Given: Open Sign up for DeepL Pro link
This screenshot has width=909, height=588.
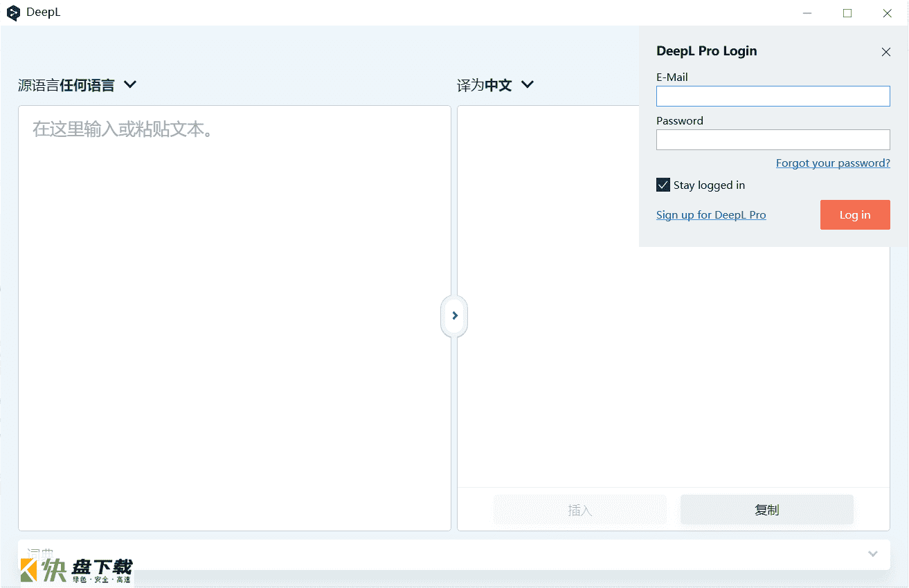Looking at the screenshot, I should tap(711, 215).
